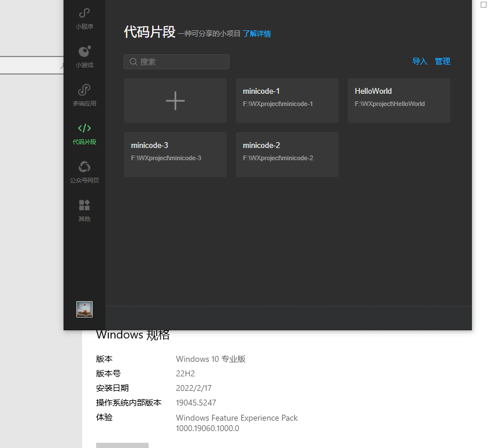
Task: Switch to the 小游戏 section
Action: (x=84, y=57)
